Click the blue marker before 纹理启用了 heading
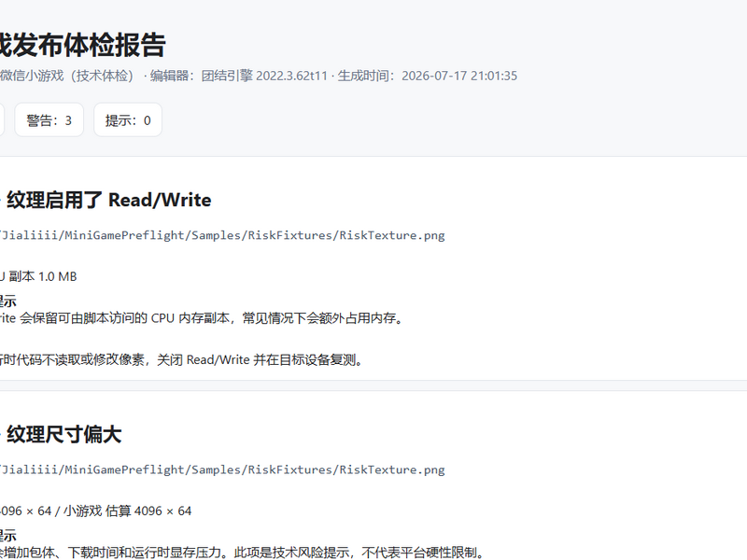 pos(1,201)
